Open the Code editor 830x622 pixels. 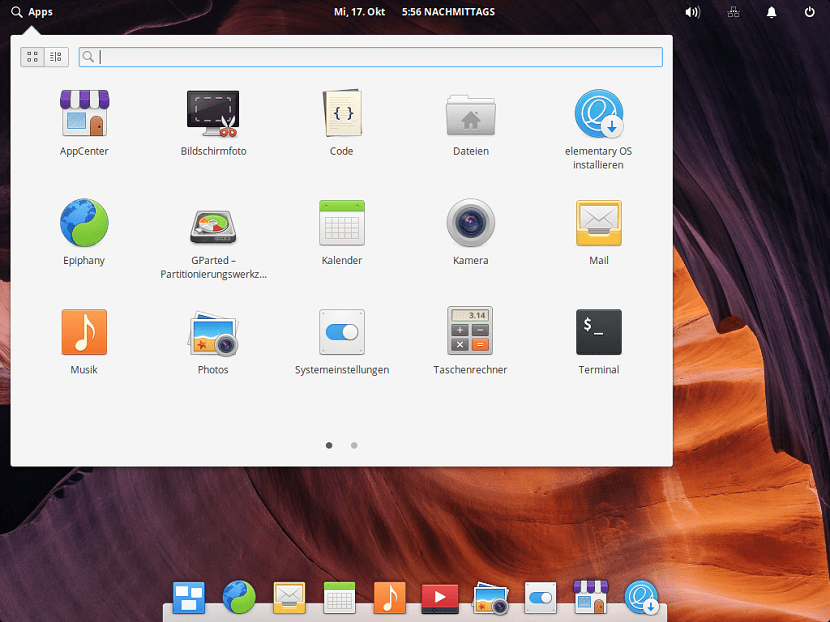[341, 113]
